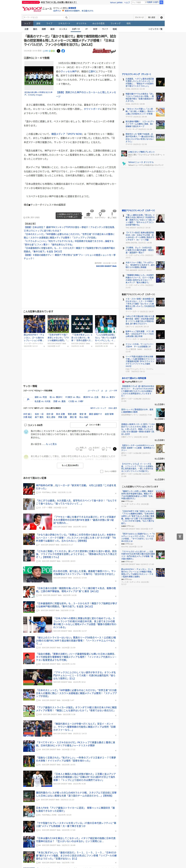This screenshot has width=186, height=868.
Task: Click the コメントを書く button
Action: (x=93, y=425)
